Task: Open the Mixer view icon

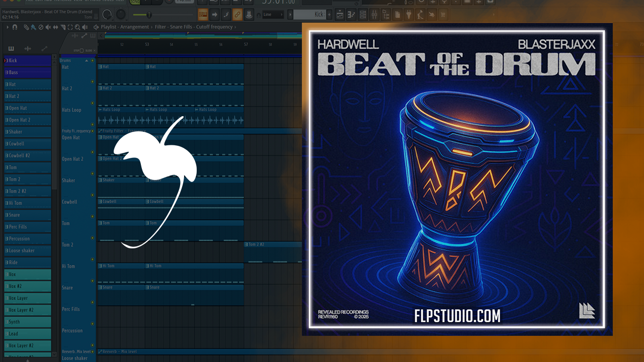Action: 374,15
